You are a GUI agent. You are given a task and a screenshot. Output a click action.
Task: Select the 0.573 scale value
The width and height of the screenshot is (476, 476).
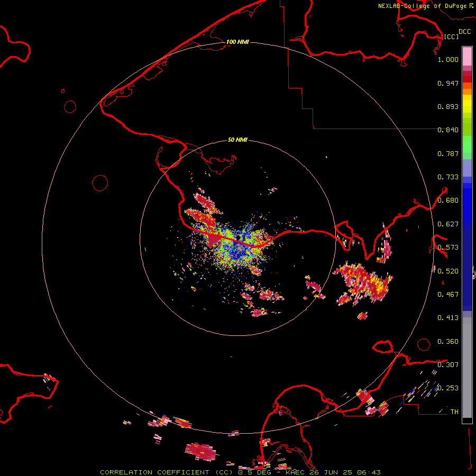[x=448, y=248]
